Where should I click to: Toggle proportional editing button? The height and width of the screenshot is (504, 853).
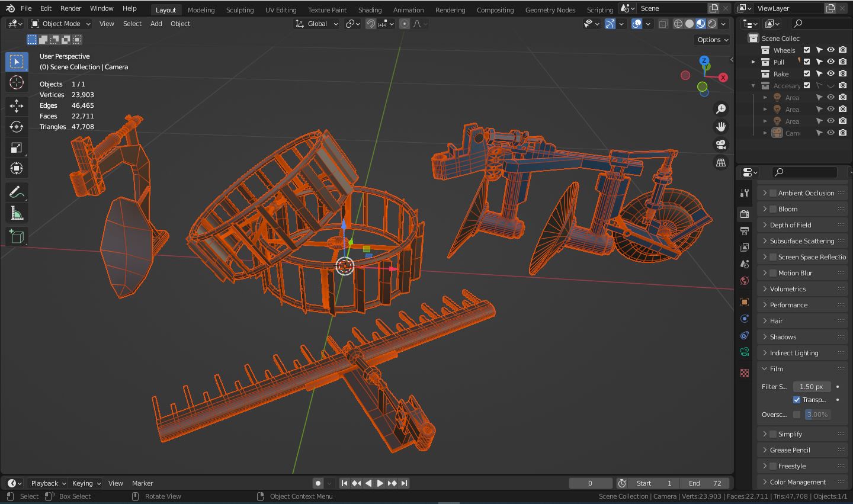405,24
